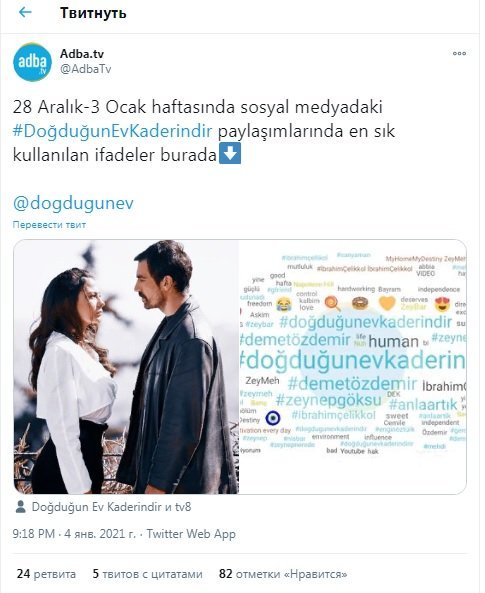Screen dimensions: 485x593
Task: Click the down-arrow emoji in the tweet
Action: [230, 154]
